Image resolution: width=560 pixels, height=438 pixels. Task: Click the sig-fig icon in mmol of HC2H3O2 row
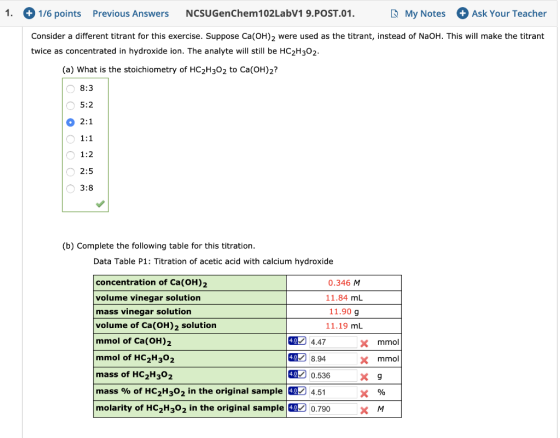[297, 357]
